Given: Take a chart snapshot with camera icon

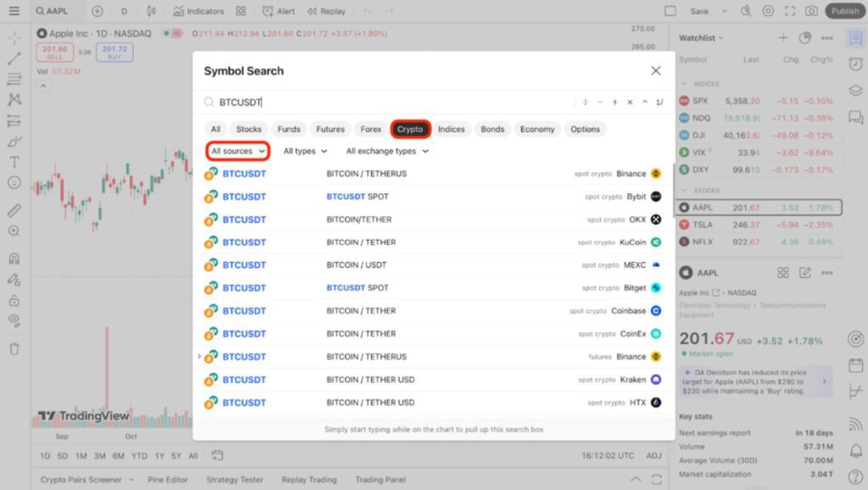Looking at the screenshot, I should (x=811, y=11).
